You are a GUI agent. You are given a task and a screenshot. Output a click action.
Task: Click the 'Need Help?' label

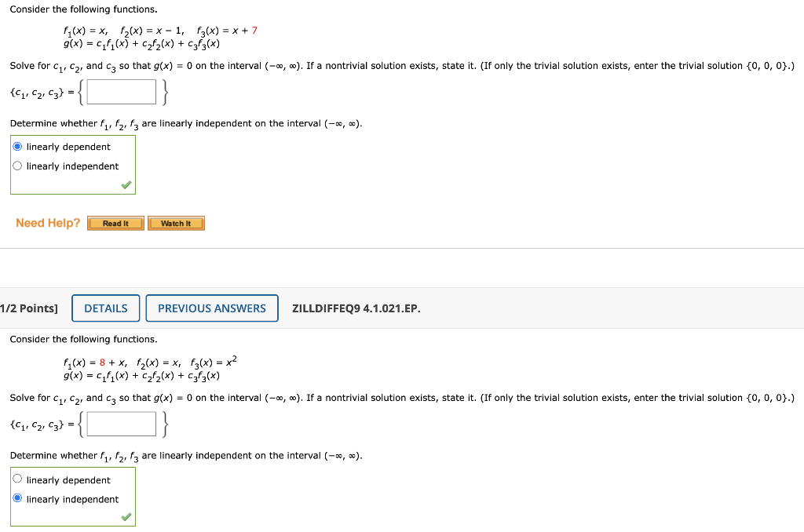(x=47, y=223)
